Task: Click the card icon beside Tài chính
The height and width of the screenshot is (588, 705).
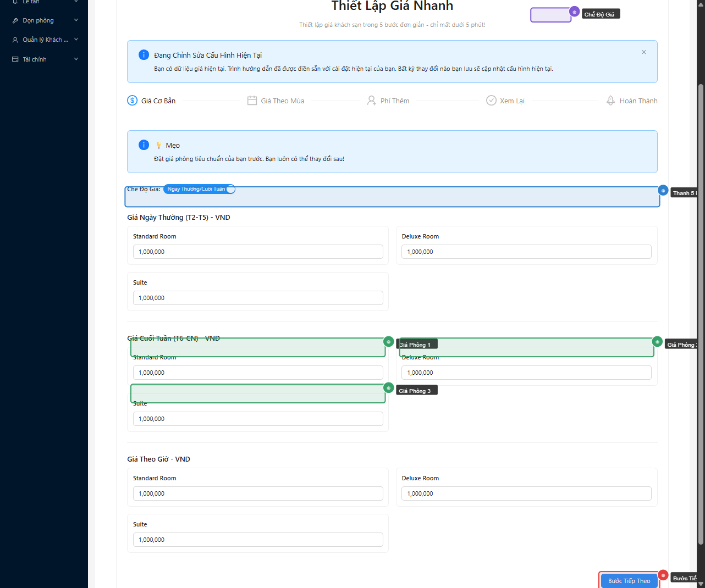Action: tap(15, 59)
